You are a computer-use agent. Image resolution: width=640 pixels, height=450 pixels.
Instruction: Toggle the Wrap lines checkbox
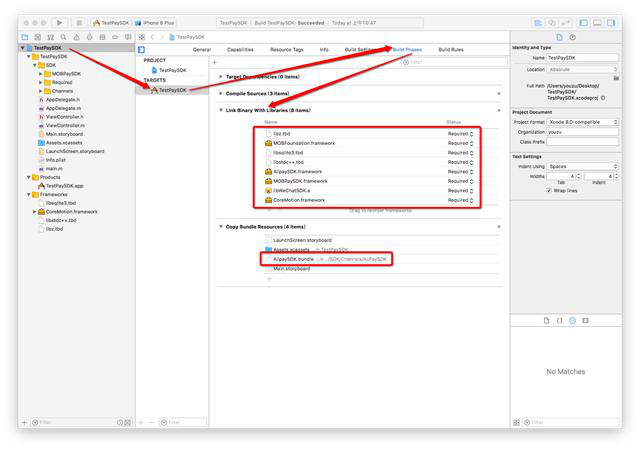549,191
